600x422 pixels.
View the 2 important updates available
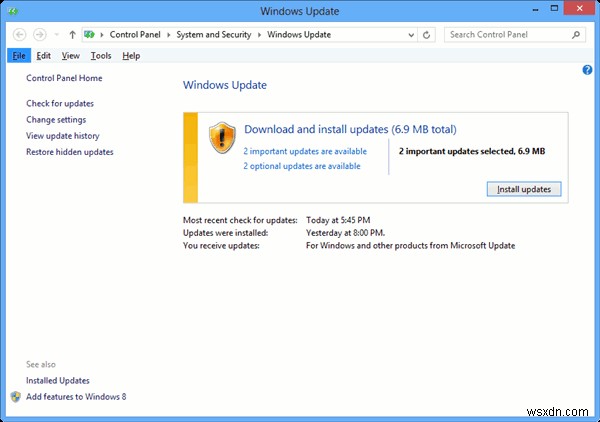point(305,151)
